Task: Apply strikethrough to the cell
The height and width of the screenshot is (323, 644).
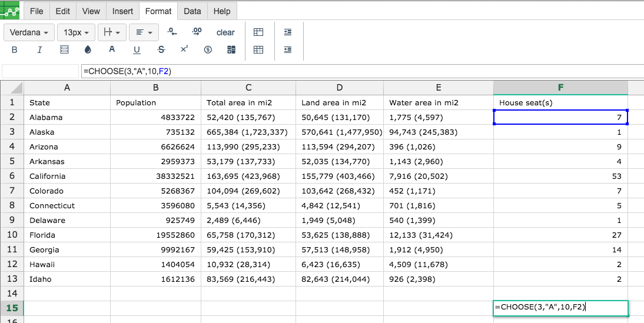Action: pos(161,50)
